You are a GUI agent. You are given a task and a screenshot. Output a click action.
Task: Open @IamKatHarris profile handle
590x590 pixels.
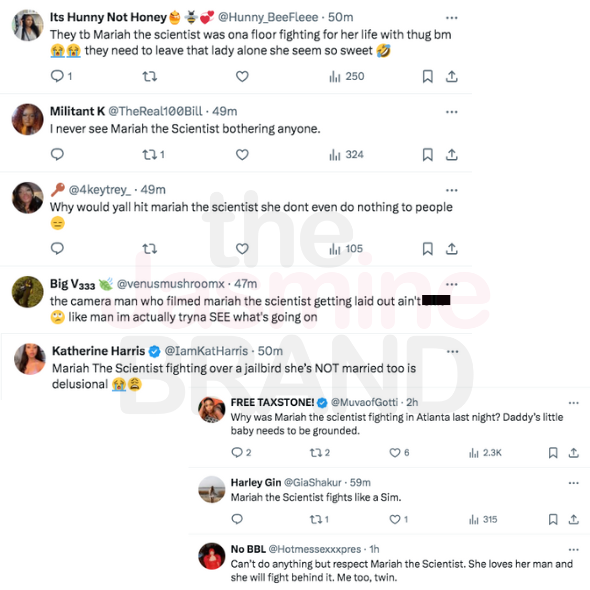[206, 351]
